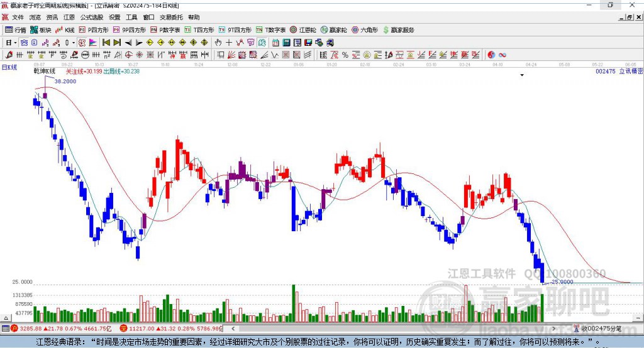Open the 文件 menu

[x=18, y=17]
